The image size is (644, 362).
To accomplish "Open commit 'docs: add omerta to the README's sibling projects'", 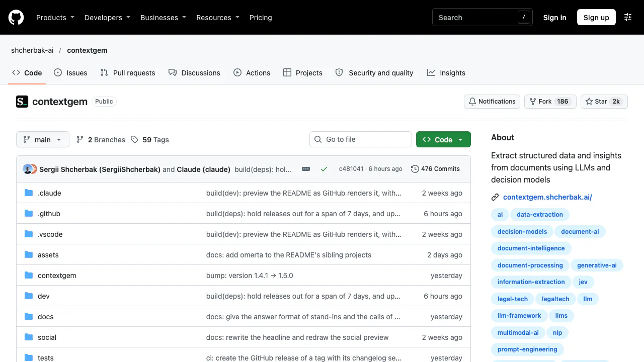I will click(289, 255).
